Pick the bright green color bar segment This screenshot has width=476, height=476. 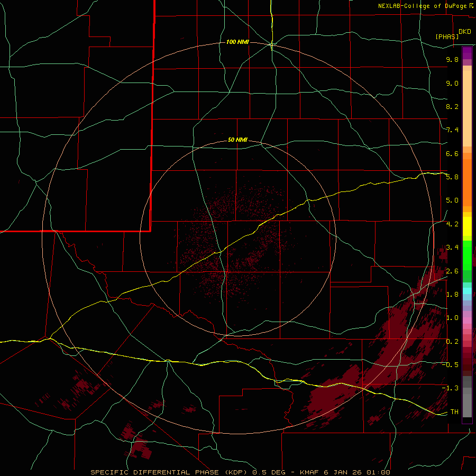[467, 255]
